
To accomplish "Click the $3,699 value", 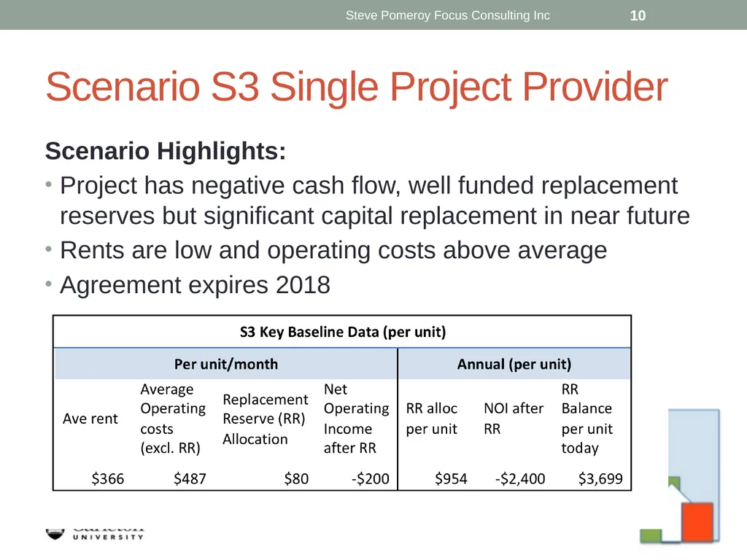I will point(600,478).
